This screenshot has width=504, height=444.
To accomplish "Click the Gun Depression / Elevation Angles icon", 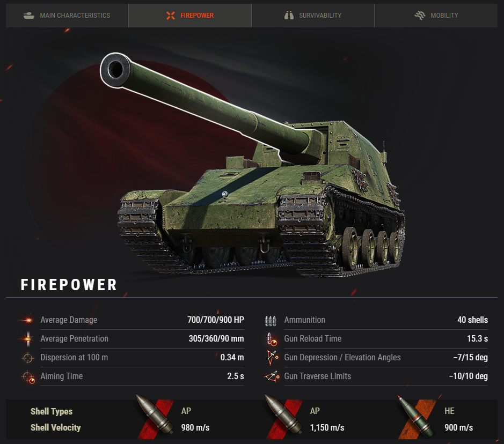I will tap(272, 358).
